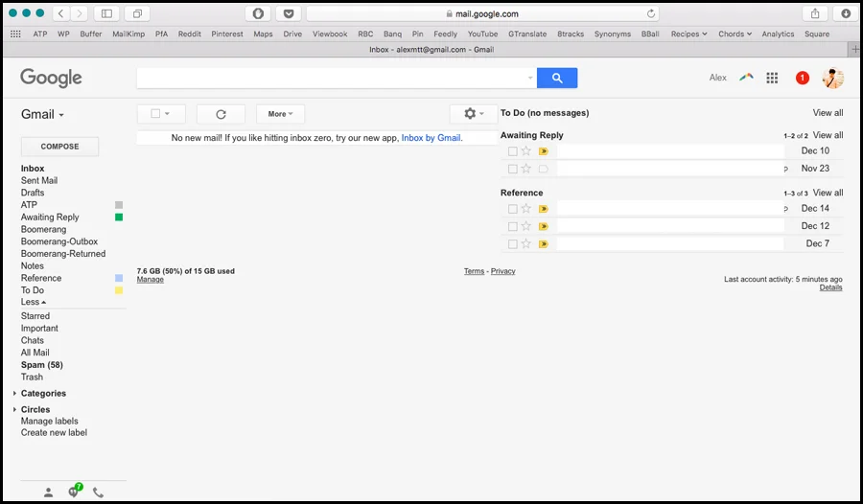
Task: Open the red notifications badge
Action: [x=803, y=79]
